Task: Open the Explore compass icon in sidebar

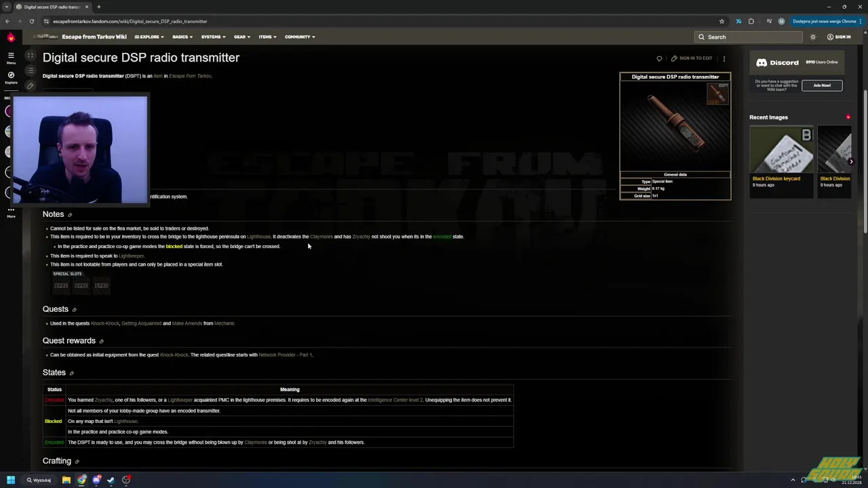Action: 11,77
